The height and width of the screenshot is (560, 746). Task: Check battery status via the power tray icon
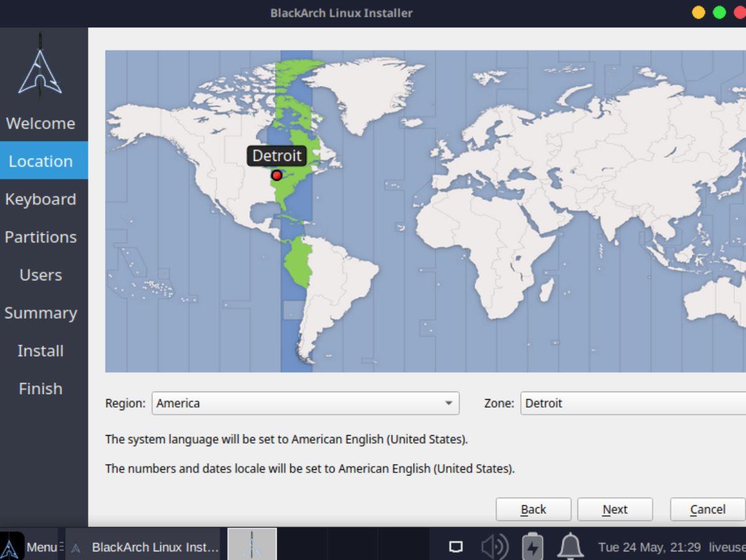pyautogui.click(x=533, y=546)
